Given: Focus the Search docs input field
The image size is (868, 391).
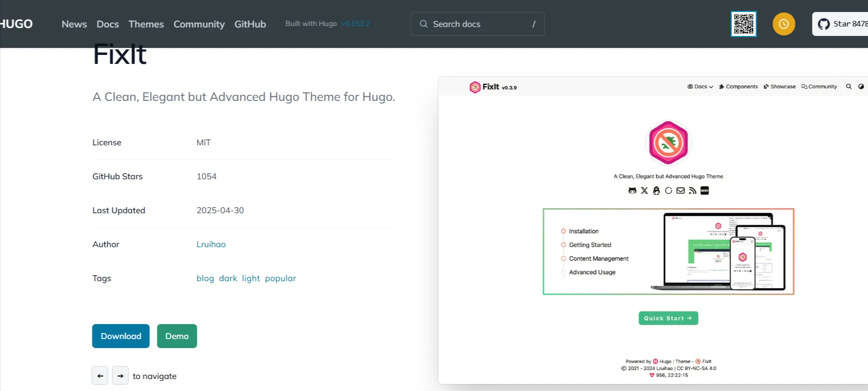Looking at the screenshot, I should pyautogui.click(x=477, y=24).
